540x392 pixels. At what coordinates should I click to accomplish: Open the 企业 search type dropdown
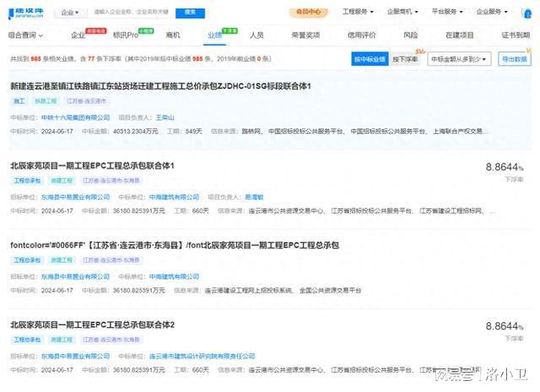(73, 13)
